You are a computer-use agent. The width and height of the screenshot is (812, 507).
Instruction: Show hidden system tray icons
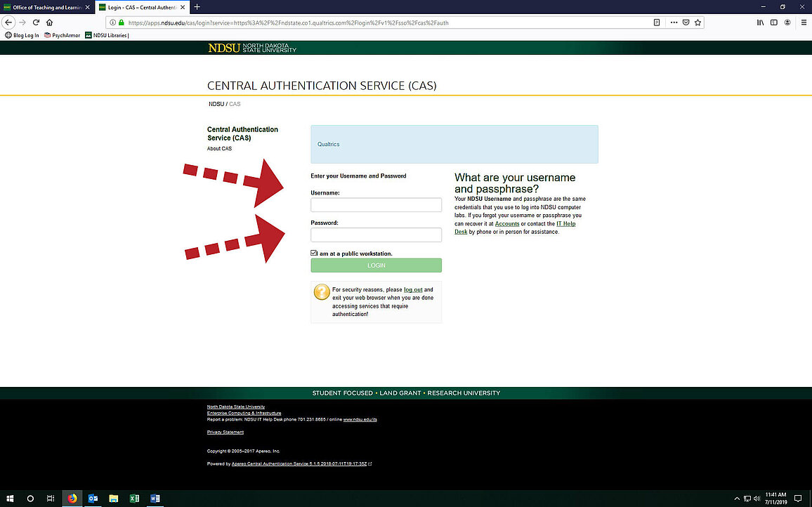pyautogui.click(x=735, y=499)
